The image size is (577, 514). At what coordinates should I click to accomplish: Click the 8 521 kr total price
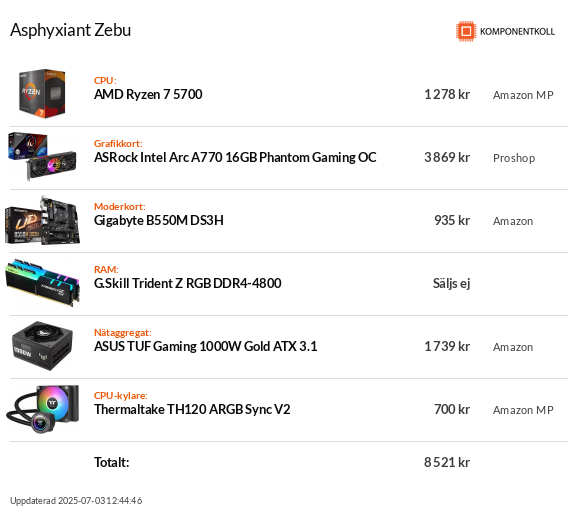click(447, 462)
